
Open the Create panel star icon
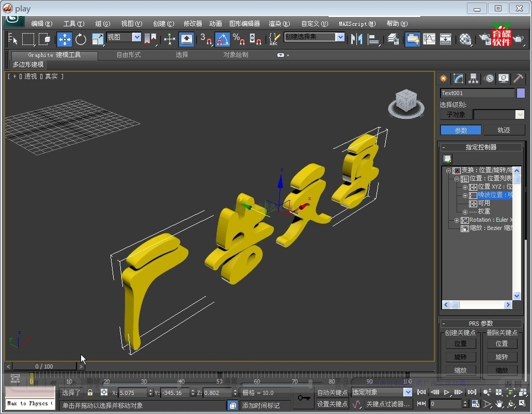pos(443,79)
